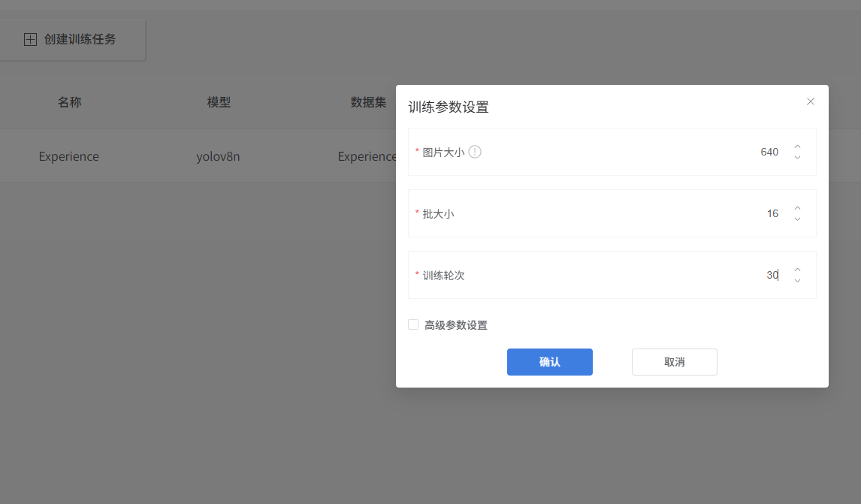861x504 pixels.
Task: Click the info icon next to 图片大小
Action: click(x=475, y=152)
